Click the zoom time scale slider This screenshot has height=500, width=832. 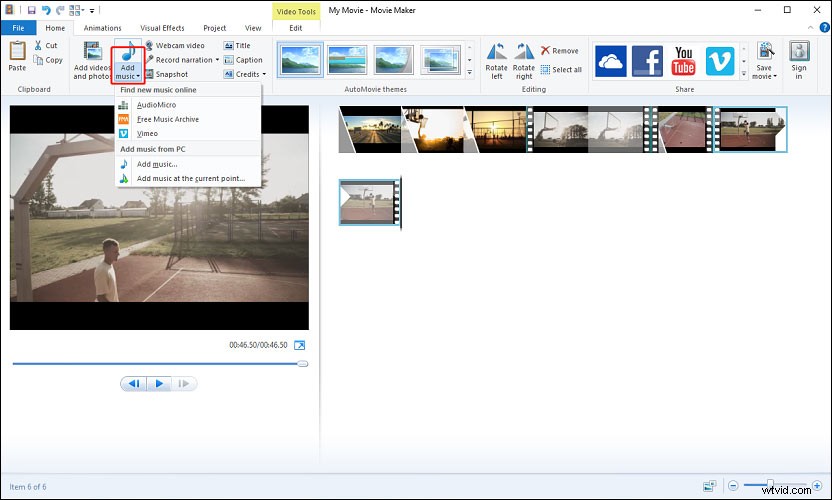coord(770,484)
